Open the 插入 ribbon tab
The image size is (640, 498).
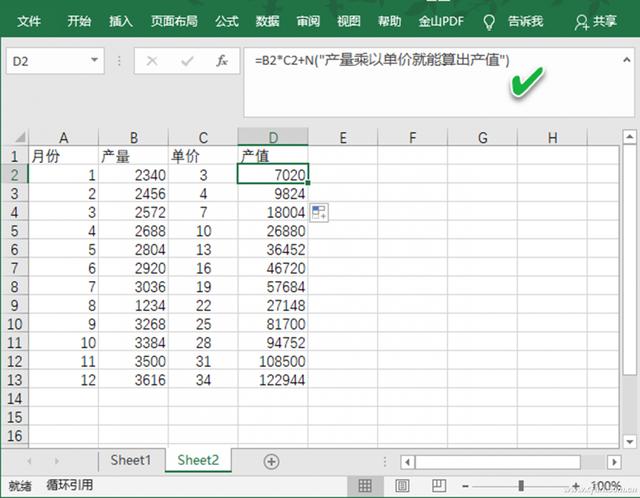tap(121, 21)
